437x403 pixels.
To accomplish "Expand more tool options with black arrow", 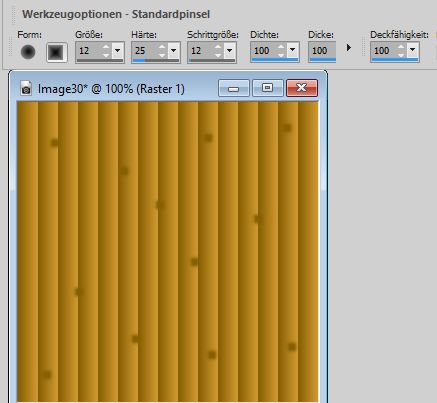I will [349, 48].
